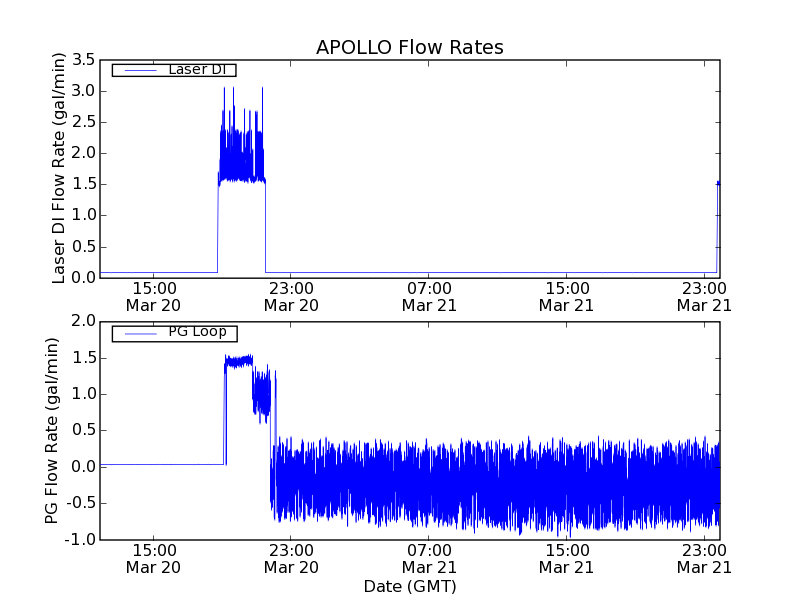Click the 0.0 tick on Laser DI axis
Screen dimensions: 800x600
(x=84, y=278)
